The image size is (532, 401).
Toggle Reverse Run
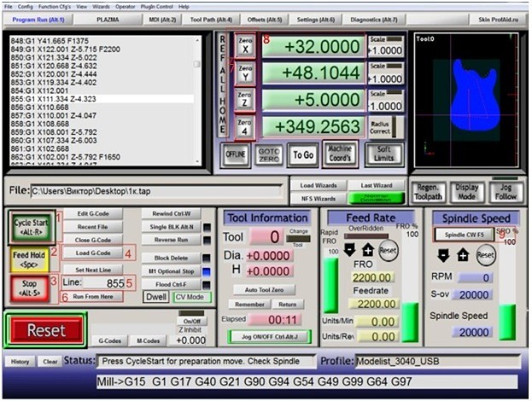[x=172, y=240]
